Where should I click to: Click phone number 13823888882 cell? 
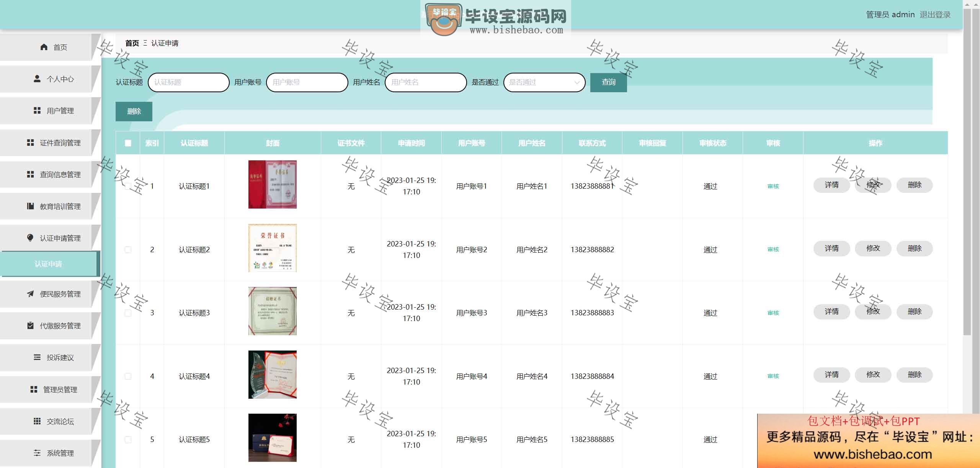[x=592, y=249]
